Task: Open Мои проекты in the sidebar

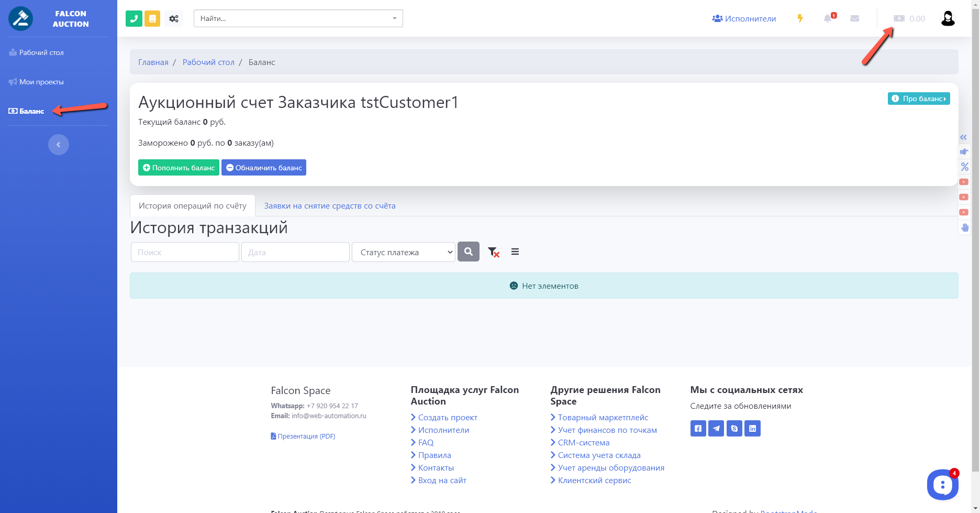Action: click(41, 82)
